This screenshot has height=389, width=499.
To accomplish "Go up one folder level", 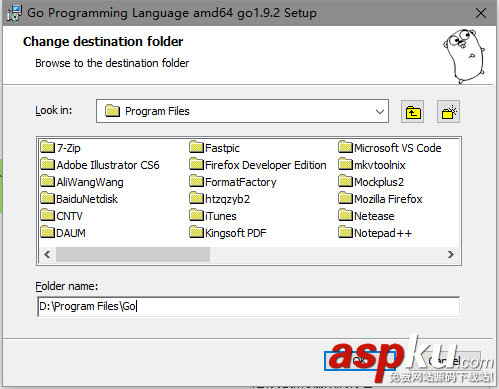I will point(412,112).
